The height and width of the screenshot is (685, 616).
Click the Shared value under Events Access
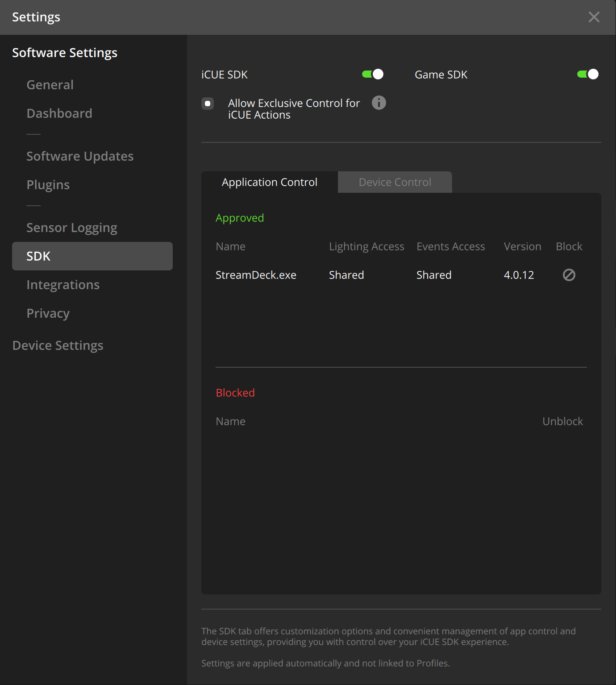coord(434,275)
